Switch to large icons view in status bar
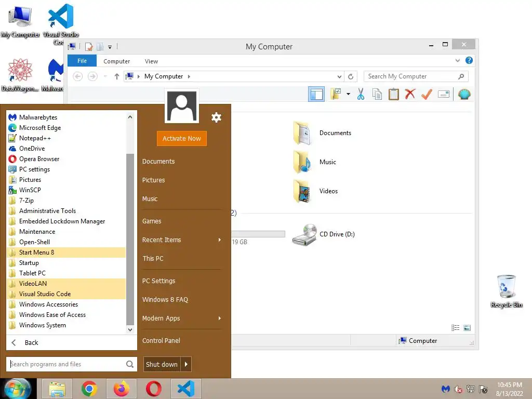 [x=467, y=327]
